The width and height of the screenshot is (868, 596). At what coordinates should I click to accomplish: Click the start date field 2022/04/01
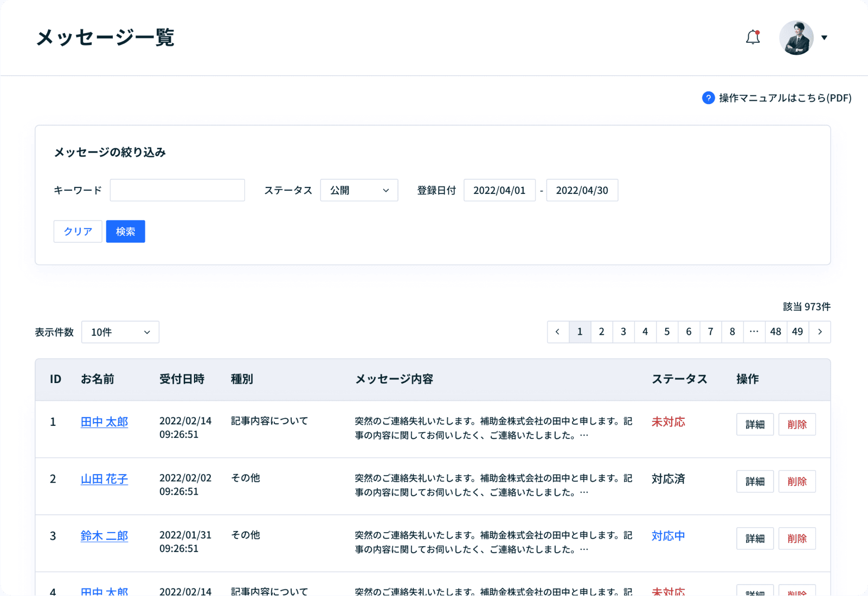point(499,190)
